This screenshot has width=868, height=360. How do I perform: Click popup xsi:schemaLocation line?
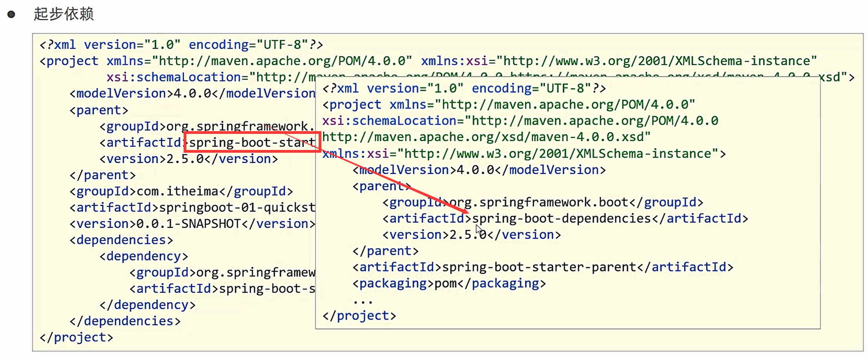coord(520,121)
